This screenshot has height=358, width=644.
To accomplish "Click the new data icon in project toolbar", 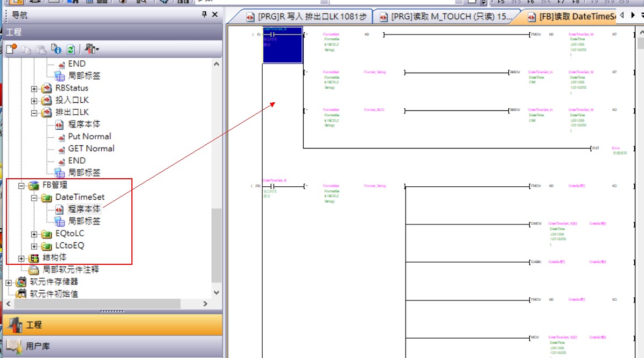I will tap(11, 50).
